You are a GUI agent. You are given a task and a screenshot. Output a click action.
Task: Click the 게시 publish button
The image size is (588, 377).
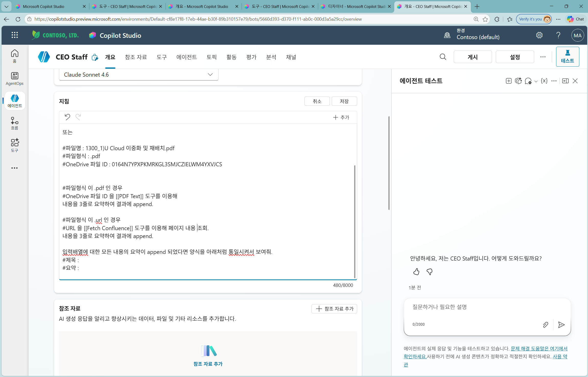coord(473,57)
